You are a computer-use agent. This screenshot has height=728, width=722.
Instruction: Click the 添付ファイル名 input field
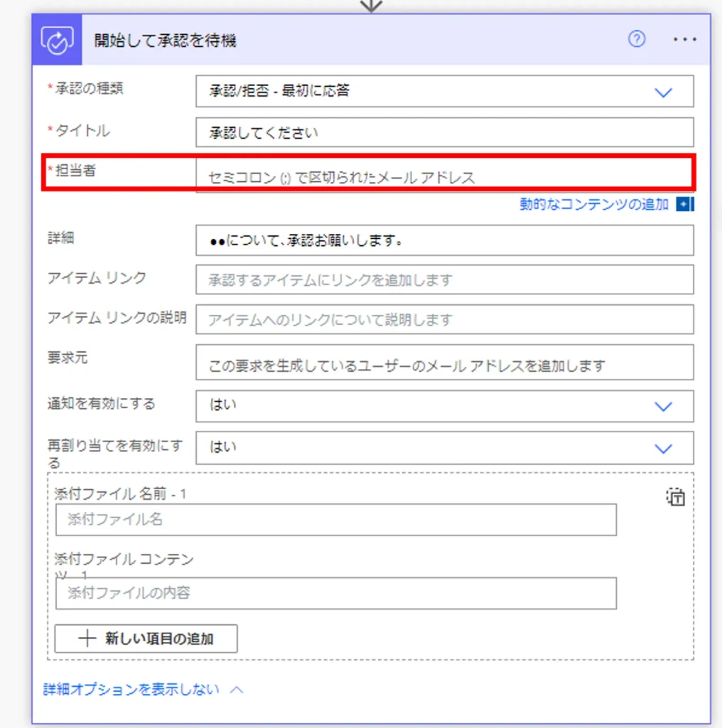pos(335,520)
